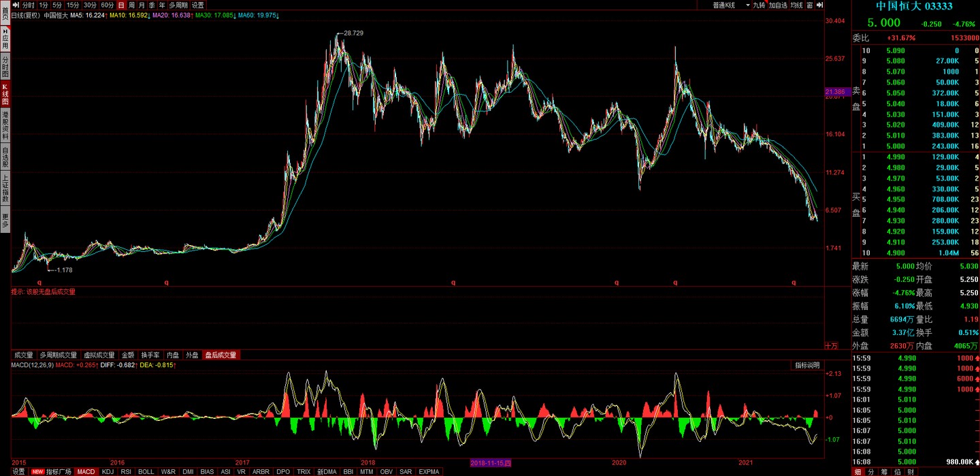Open the 窗 window layout button

pyautogui.click(x=809, y=5)
